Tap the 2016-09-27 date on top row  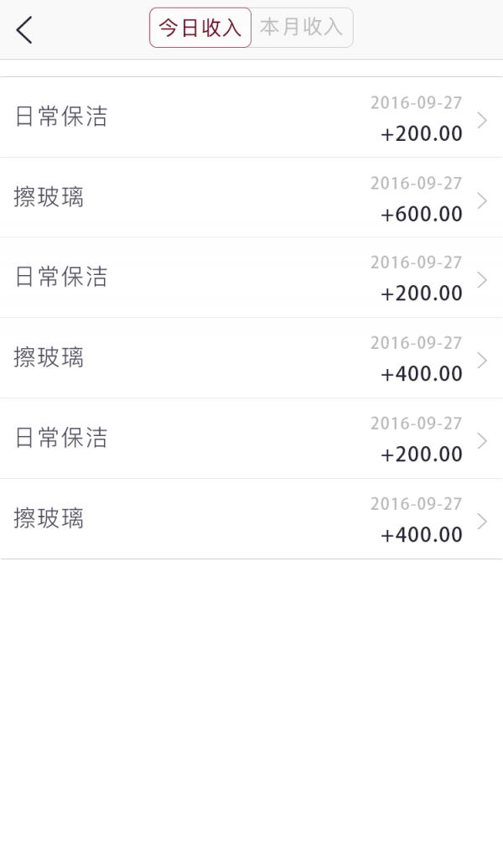(417, 102)
